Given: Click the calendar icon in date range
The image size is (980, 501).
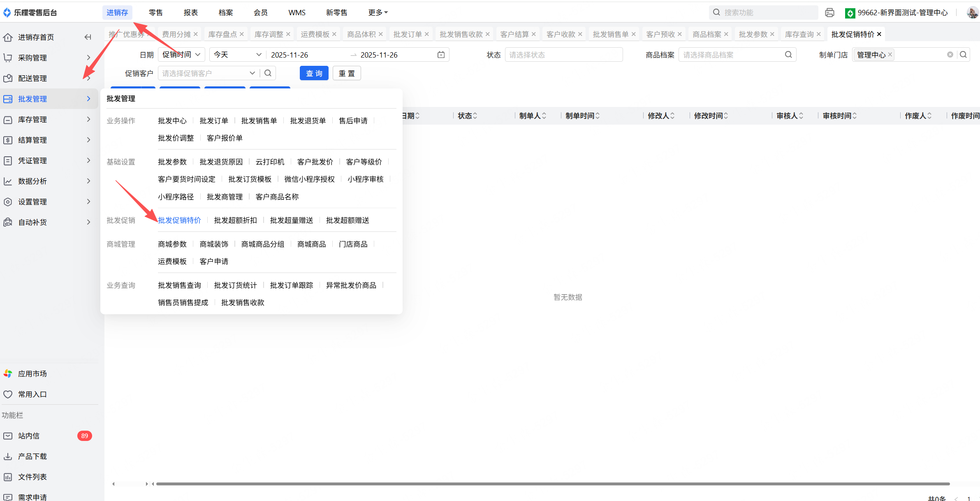Looking at the screenshot, I should click(x=441, y=55).
